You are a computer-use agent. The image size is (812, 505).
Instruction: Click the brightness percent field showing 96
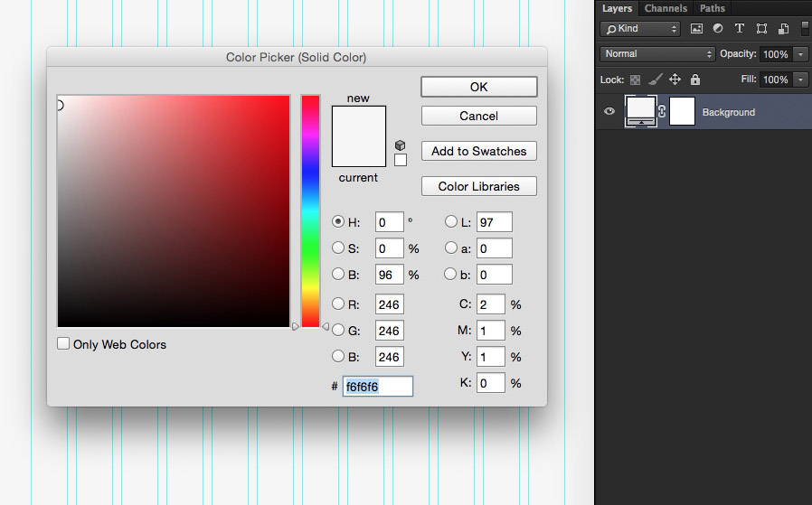tap(390, 275)
